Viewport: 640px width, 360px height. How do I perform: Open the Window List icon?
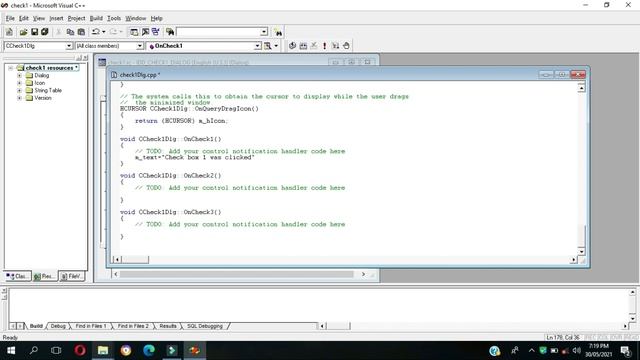156,32
